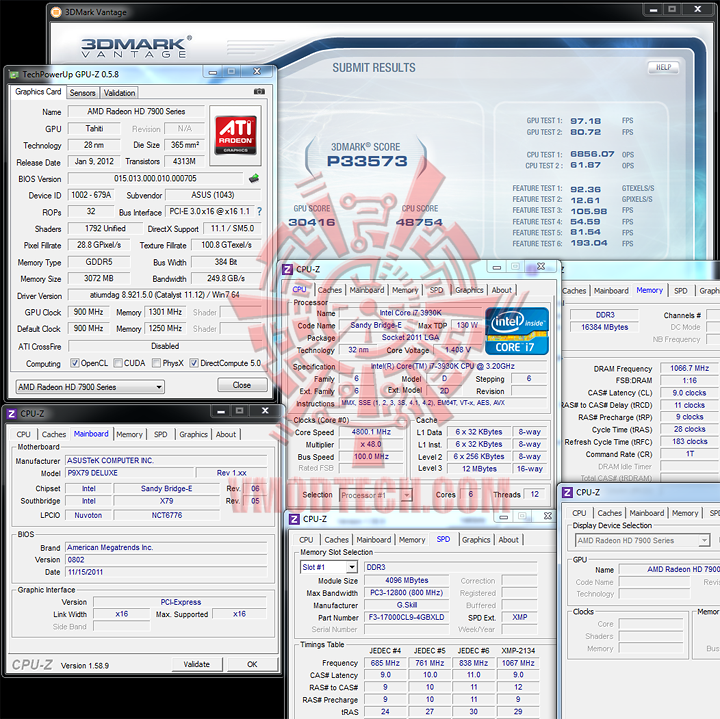Click the Memory Size value 3072 MB in GPU-Z
Screen dimensions: 720x719
coord(99,278)
